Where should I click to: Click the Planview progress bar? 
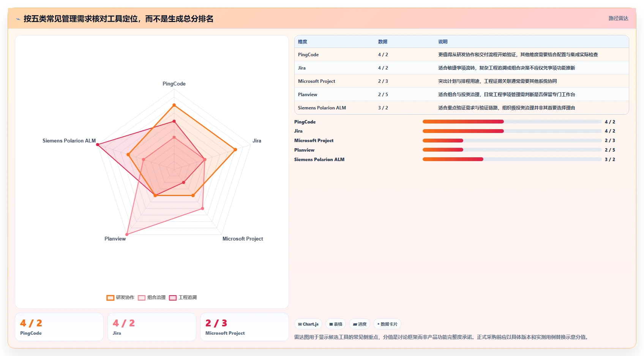tap(512, 150)
